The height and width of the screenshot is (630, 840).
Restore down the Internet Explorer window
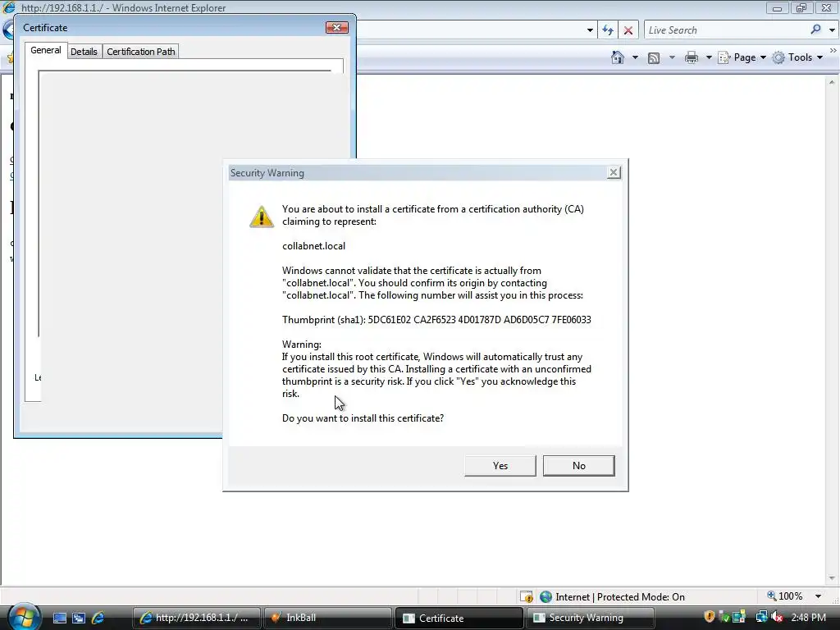pyautogui.click(x=801, y=7)
